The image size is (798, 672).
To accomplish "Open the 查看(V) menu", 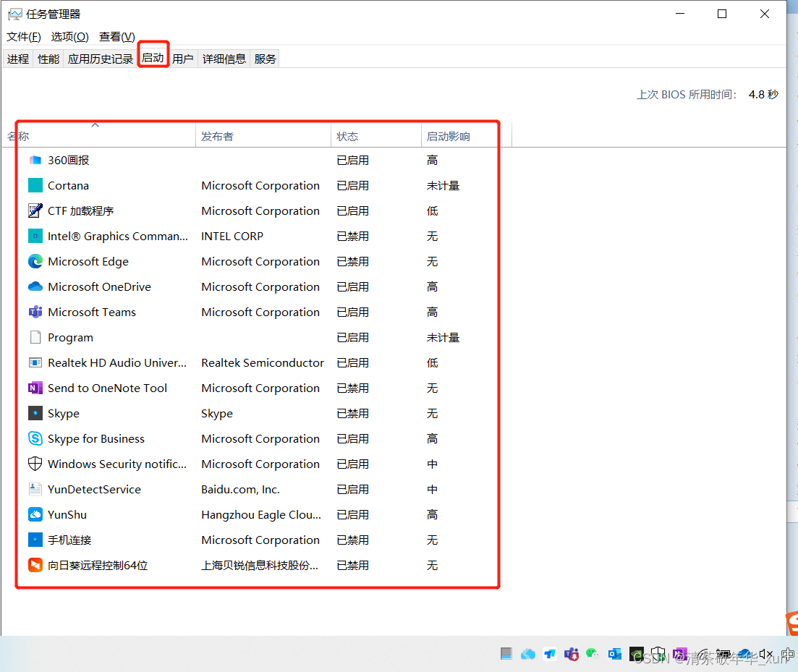I will 116,37.
